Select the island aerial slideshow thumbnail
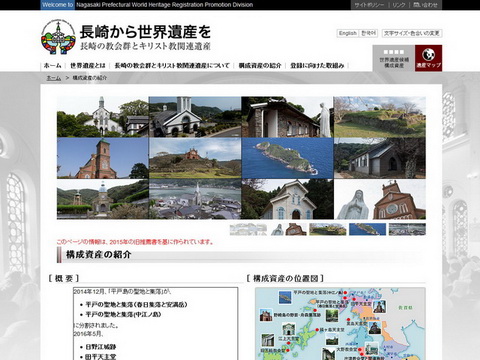This screenshot has width=480, height=360. pos(367,229)
